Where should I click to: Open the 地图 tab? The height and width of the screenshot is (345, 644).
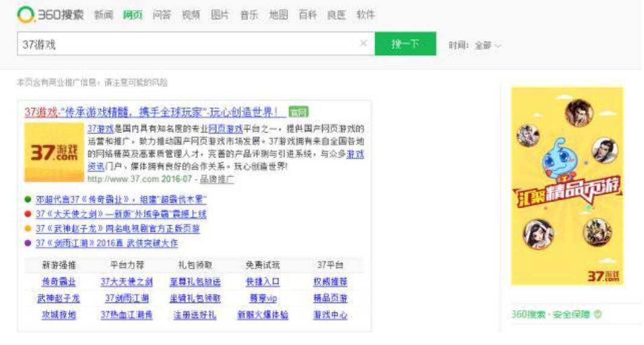(x=278, y=15)
